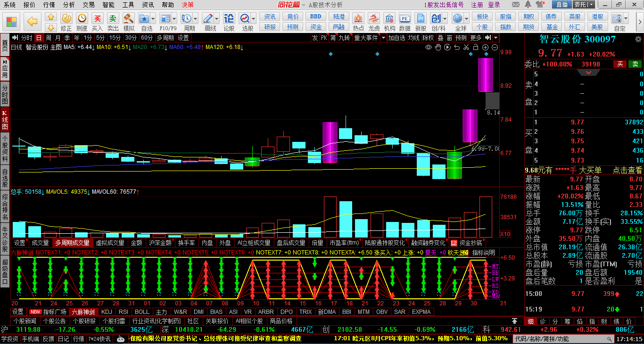Screen dimensions: 644x344
Task: Expand dropdown arrow next to 重大事件
Action: (x=384, y=38)
